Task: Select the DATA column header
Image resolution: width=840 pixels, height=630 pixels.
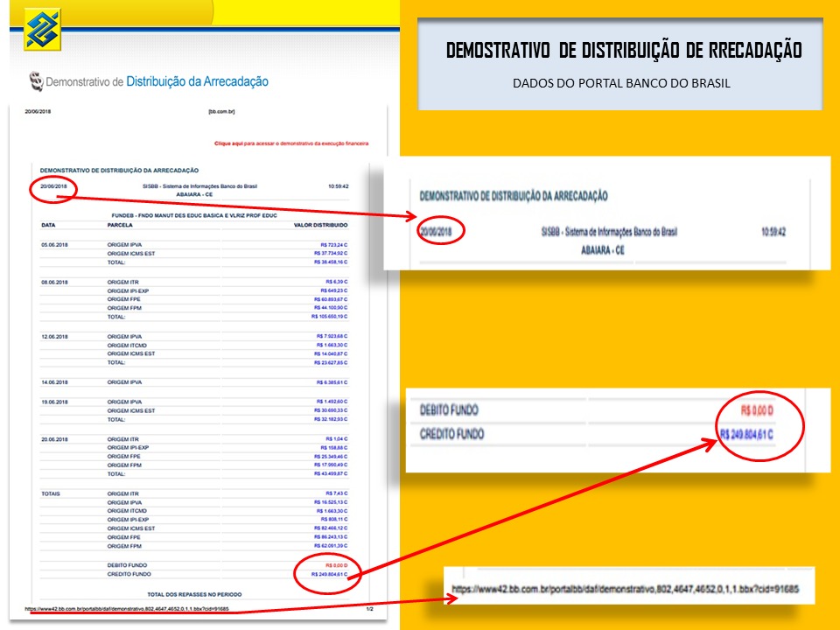Action: pos(45,227)
